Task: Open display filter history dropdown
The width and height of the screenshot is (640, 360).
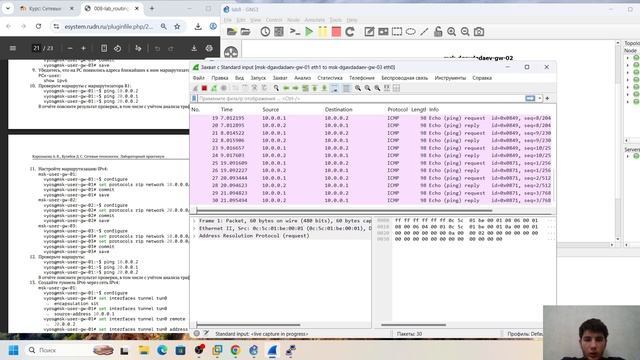Action: 540,98
